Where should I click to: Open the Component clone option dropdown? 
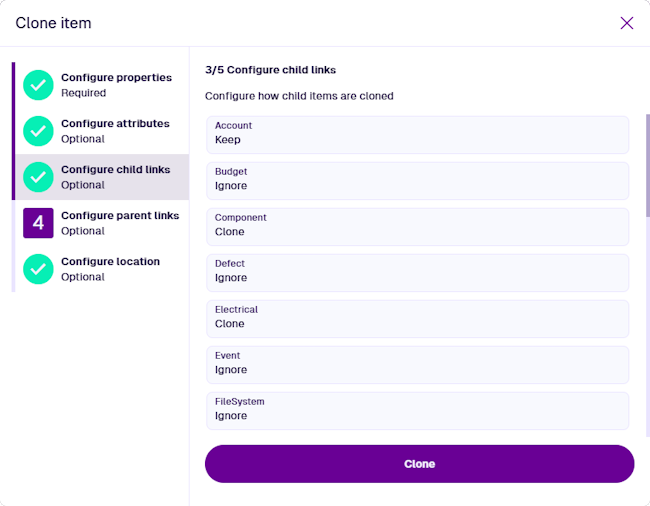point(417,226)
